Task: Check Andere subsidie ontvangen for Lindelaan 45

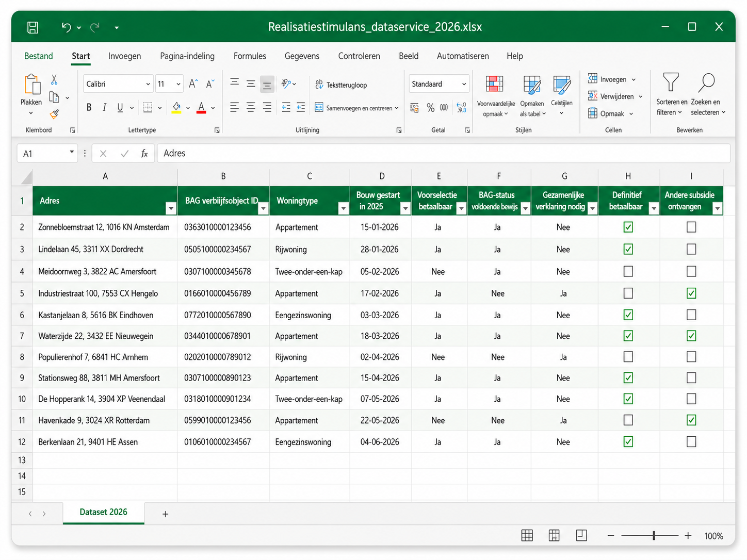Action: pyautogui.click(x=691, y=249)
